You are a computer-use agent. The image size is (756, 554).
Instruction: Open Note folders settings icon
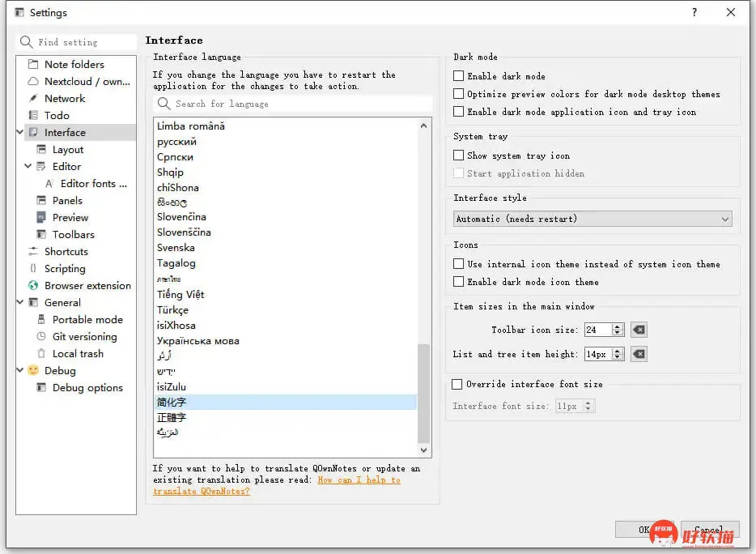pos(33,64)
